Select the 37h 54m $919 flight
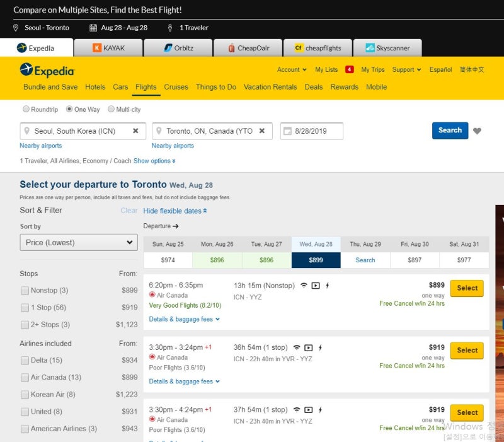The image size is (504, 442). click(467, 412)
